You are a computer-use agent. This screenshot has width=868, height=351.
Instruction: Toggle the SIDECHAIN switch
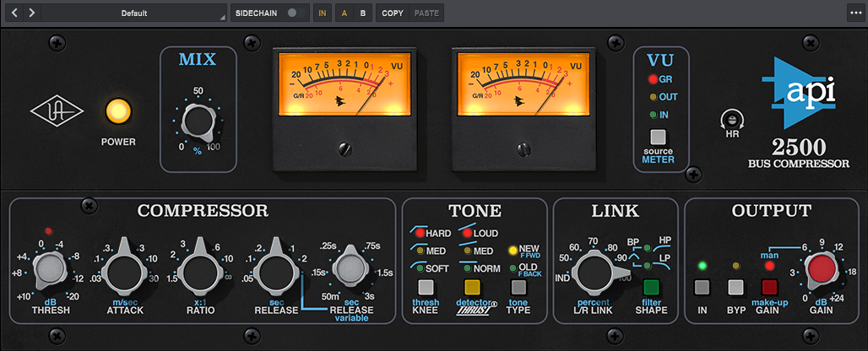point(294,13)
